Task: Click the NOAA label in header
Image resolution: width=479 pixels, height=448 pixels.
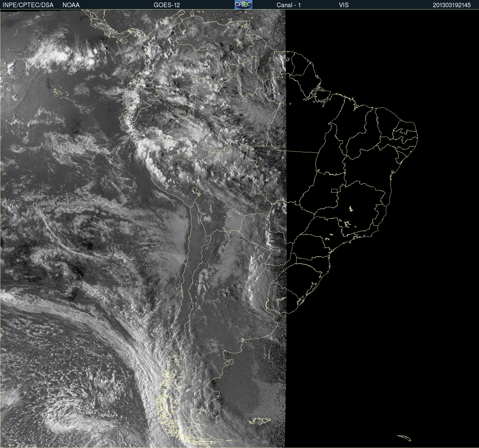Action: pyautogui.click(x=71, y=5)
